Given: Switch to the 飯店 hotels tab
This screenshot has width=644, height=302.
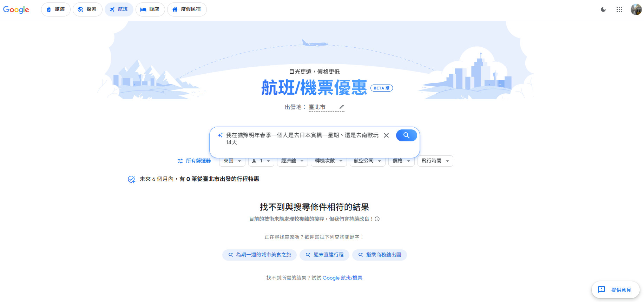Looking at the screenshot, I should (x=150, y=9).
